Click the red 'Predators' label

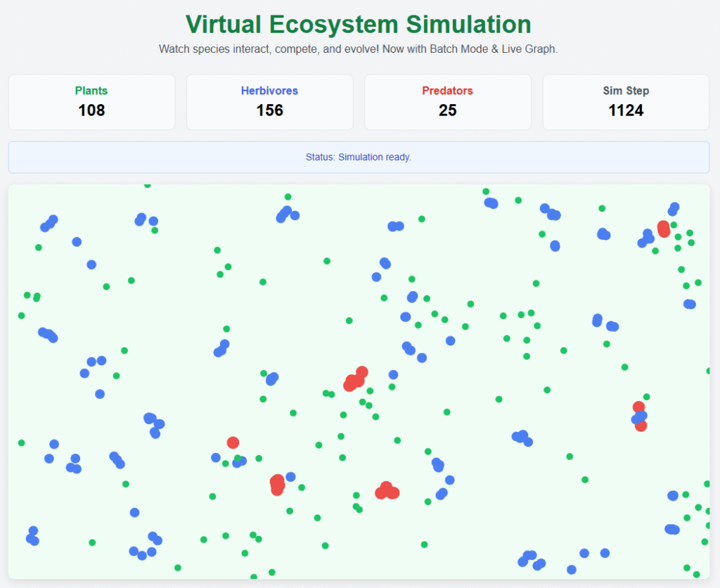pyautogui.click(x=447, y=91)
